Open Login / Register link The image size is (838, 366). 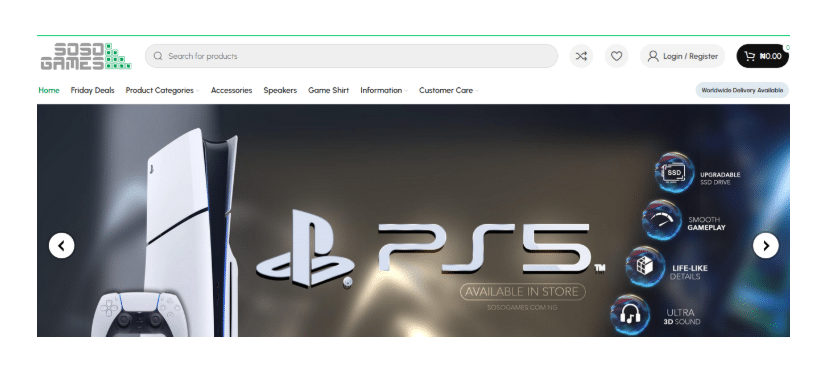click(x=682, y=56)
